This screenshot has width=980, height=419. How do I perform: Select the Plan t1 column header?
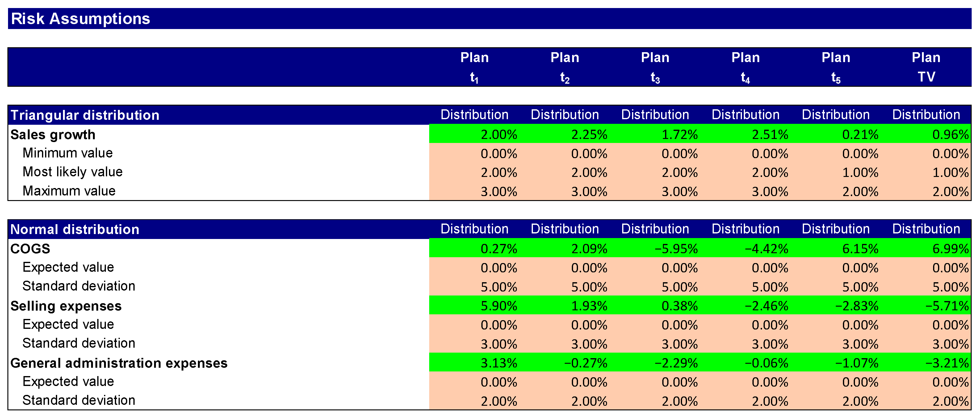point(474,67)
